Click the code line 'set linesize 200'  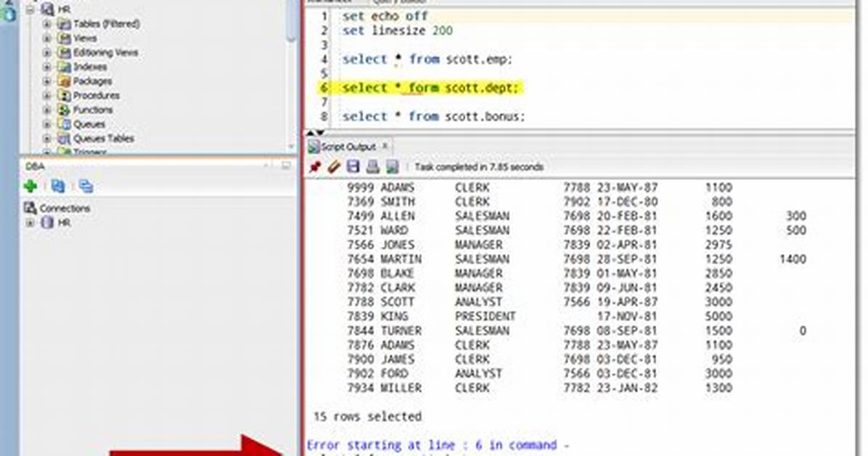point(398,30)
